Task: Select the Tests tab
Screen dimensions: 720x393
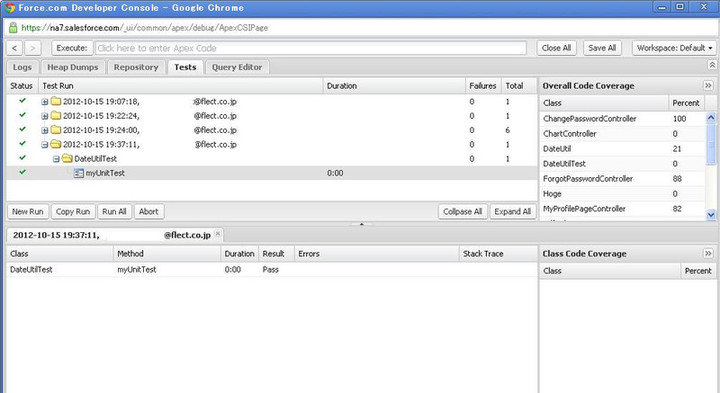Action: point(185,67)
